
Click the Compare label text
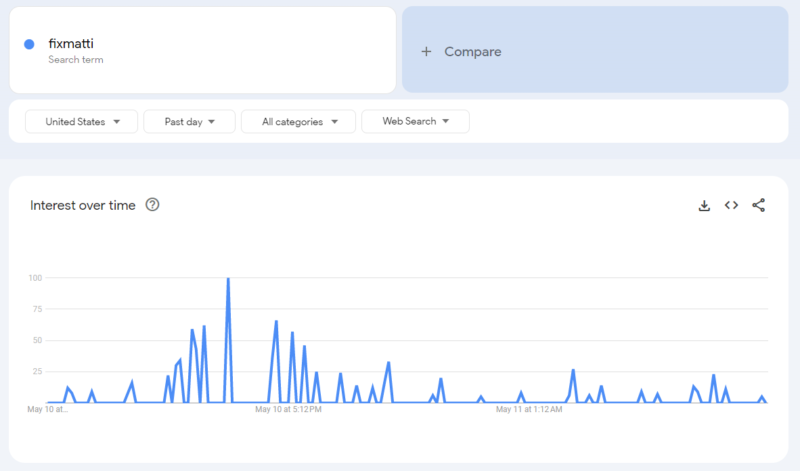pos(473,51)
